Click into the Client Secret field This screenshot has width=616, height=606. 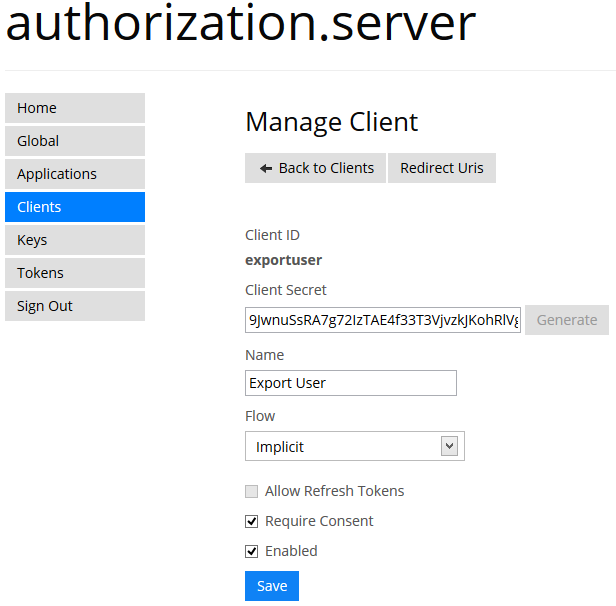382,320
